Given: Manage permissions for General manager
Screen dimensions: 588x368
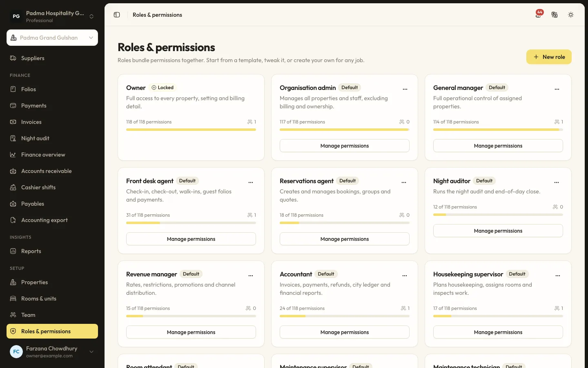Looking at the screenshot, I should tap(498, 146).
